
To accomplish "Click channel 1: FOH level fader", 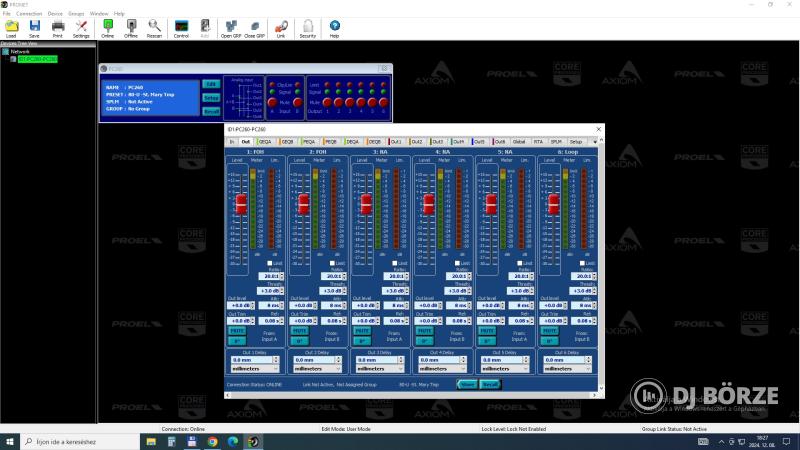I will point(241,204).
